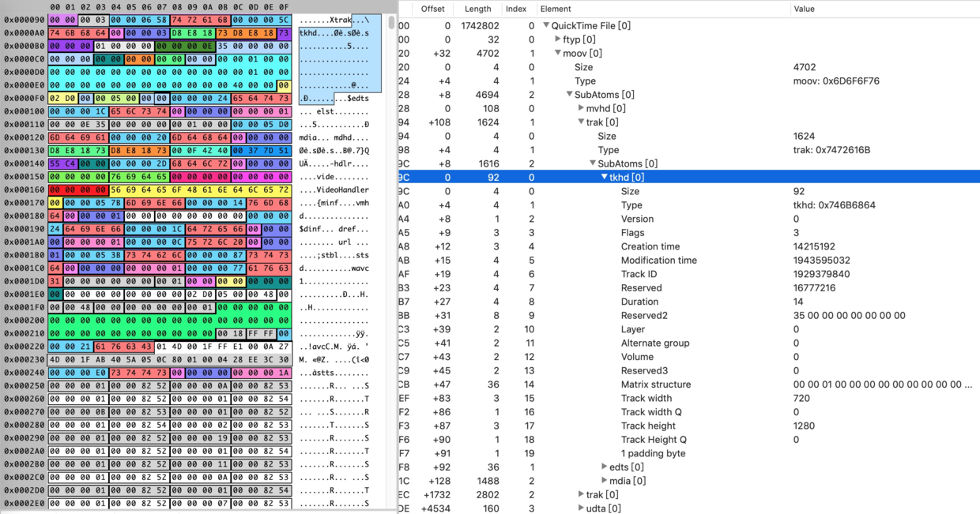The width and height of the screenshot is (980, 514).
Task: Collapse the QuickTime File [0] node
Action: tap(546, 26)
